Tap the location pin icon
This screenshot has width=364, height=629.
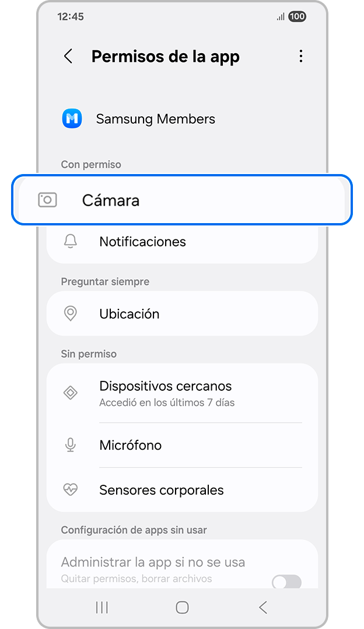click(71, 314)
